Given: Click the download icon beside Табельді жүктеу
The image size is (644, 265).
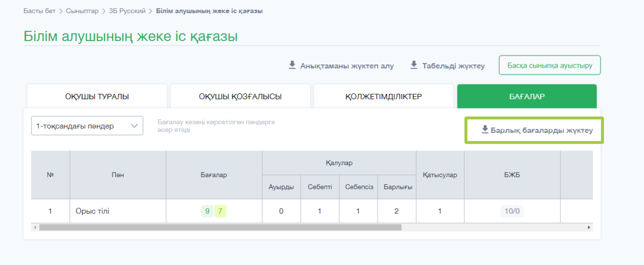Looking at the screenshot, I should pos(414,65).
